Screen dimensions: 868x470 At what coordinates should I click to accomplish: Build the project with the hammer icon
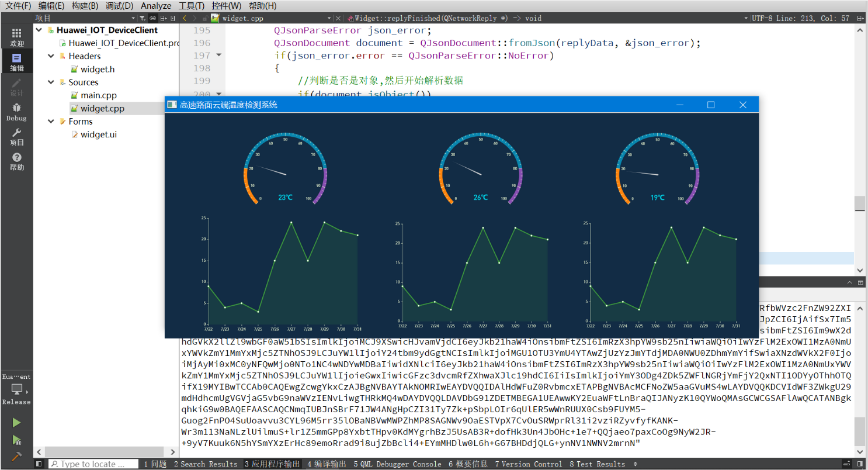[x=17, y=457]
